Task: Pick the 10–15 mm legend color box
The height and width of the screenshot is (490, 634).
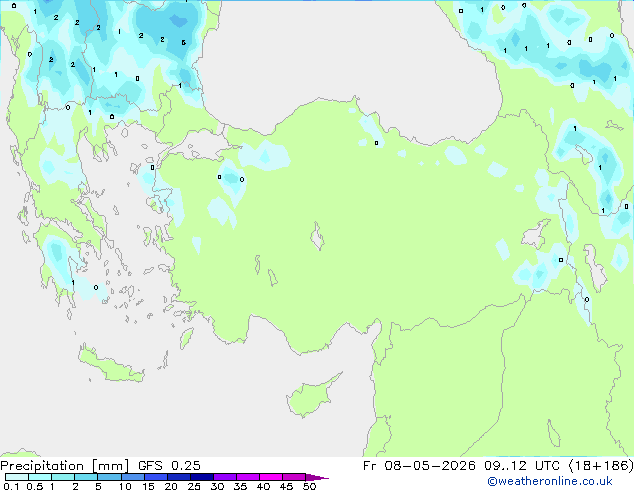Action: [132, 477]
